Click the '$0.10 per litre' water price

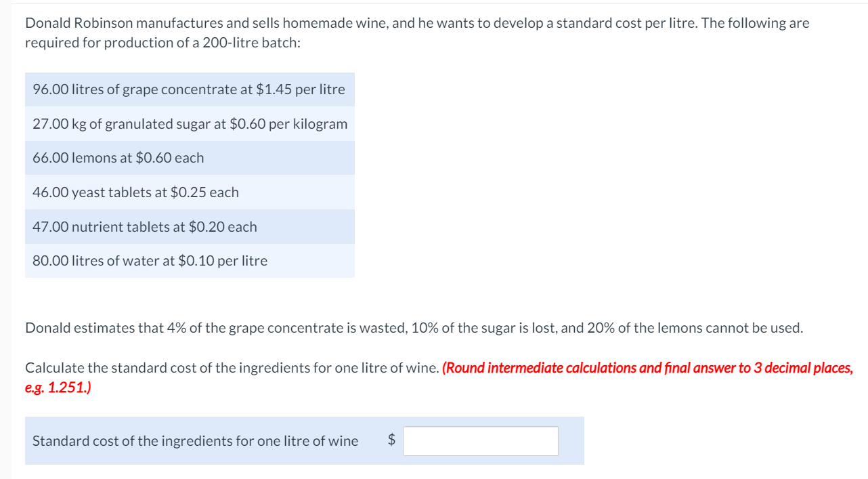[223, 261]
